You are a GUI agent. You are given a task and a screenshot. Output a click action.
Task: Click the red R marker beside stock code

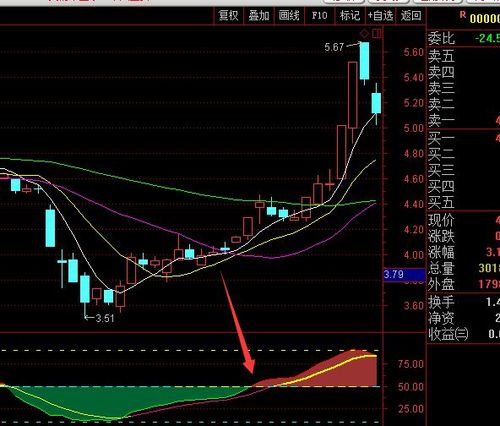click(463, 15)
